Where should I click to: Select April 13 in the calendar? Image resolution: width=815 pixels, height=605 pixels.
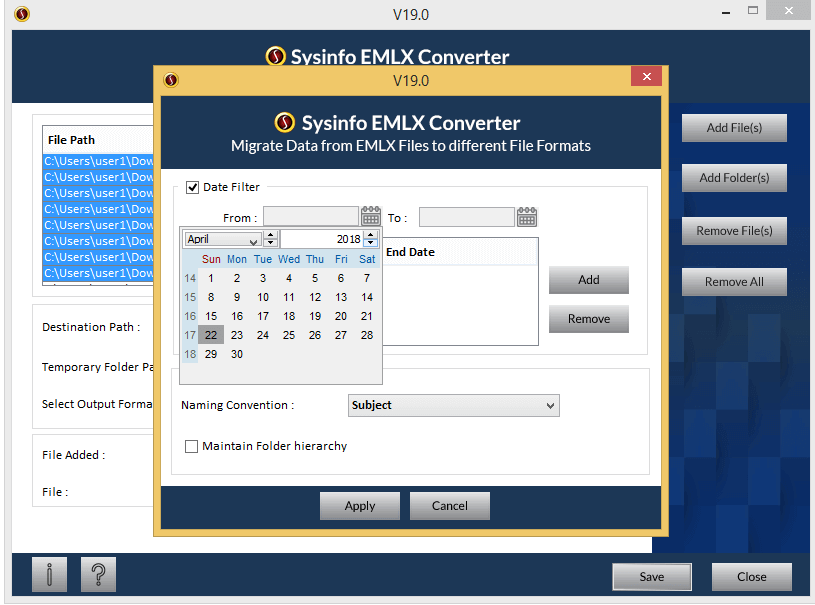click(341, 297)
